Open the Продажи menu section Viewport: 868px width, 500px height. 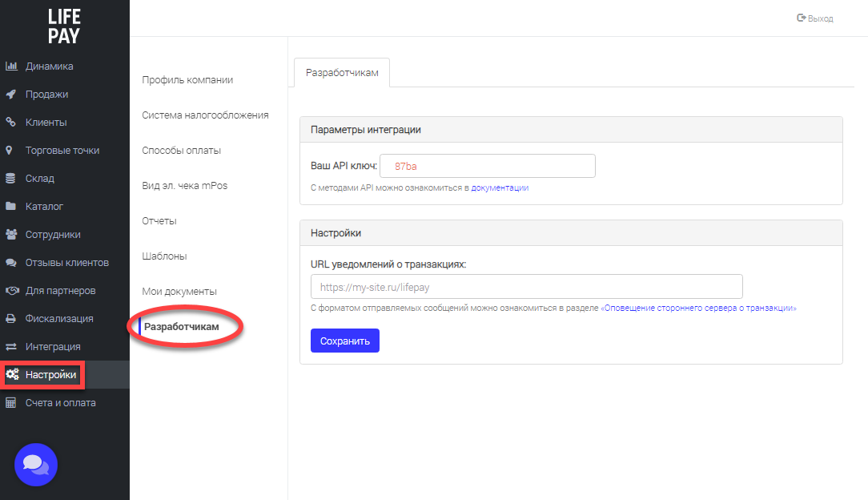pyautogui.click(x=46, y=94)
